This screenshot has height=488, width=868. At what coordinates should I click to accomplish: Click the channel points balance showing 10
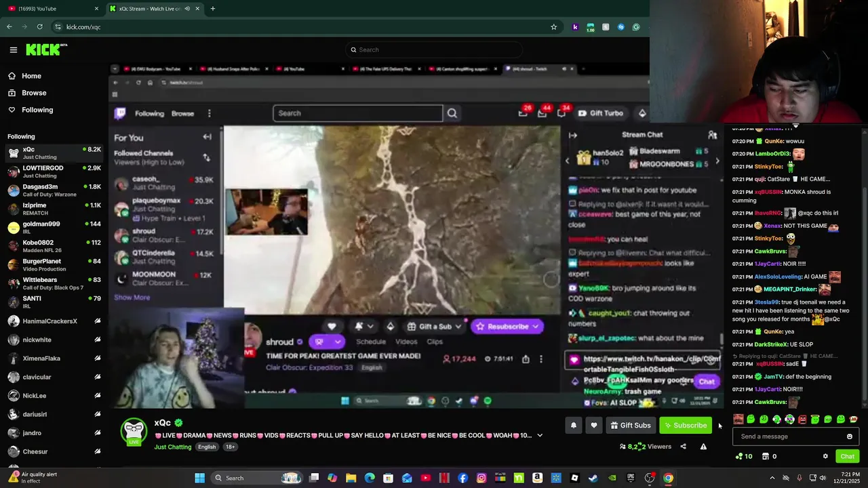coord(744,456)
